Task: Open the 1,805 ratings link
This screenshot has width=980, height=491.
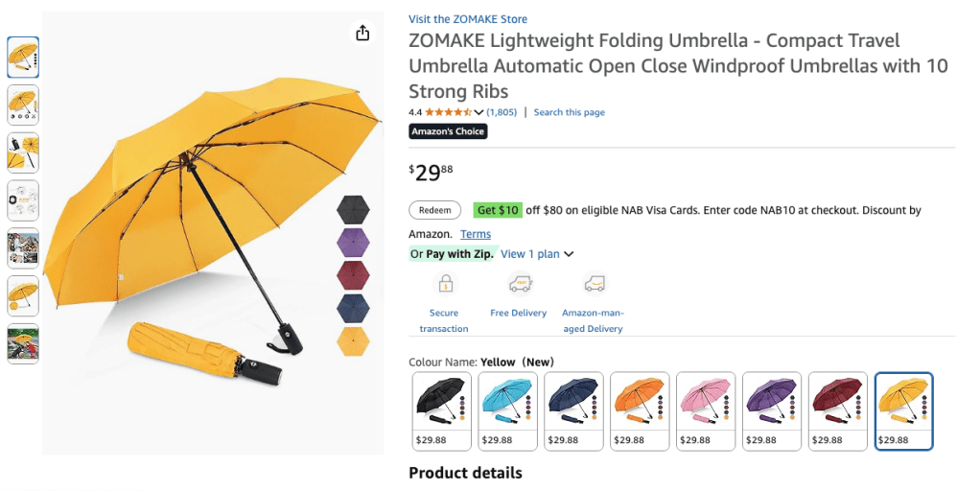Action: click(x=502, y=112)
